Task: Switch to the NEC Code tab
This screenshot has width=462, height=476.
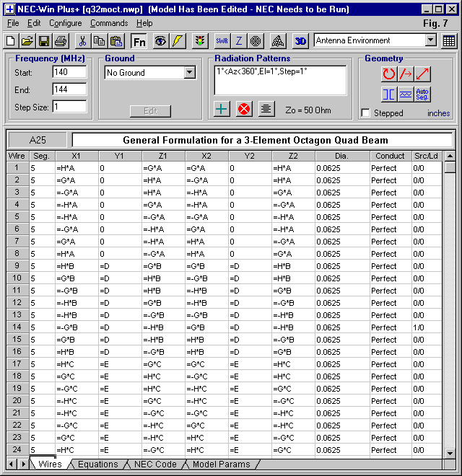Action: click(x=155, y=464)
